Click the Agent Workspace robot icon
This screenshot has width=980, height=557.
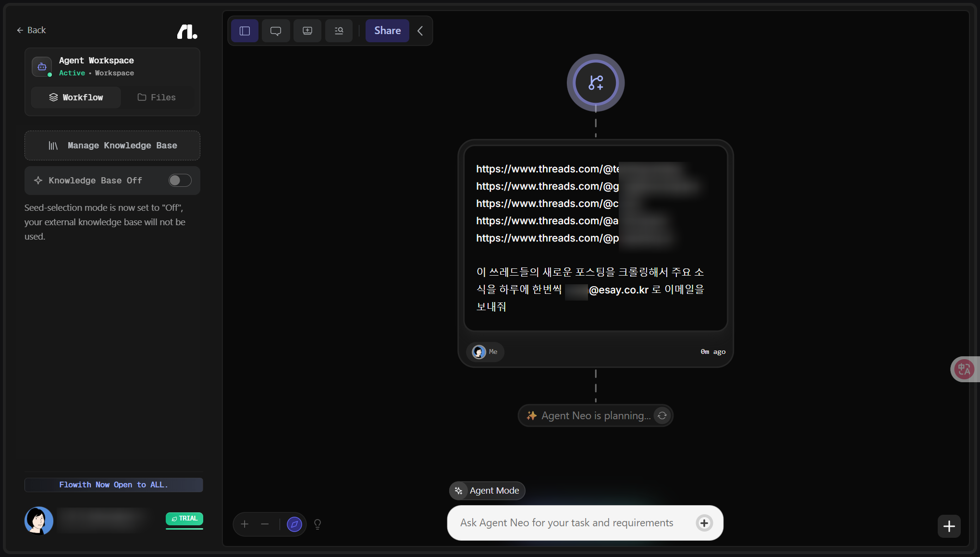(x=42, y=67)
